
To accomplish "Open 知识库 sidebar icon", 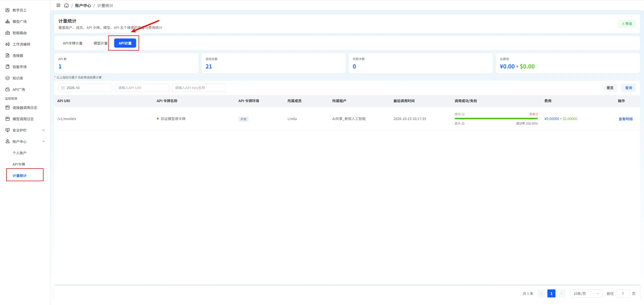I will [x=8, y=78].
